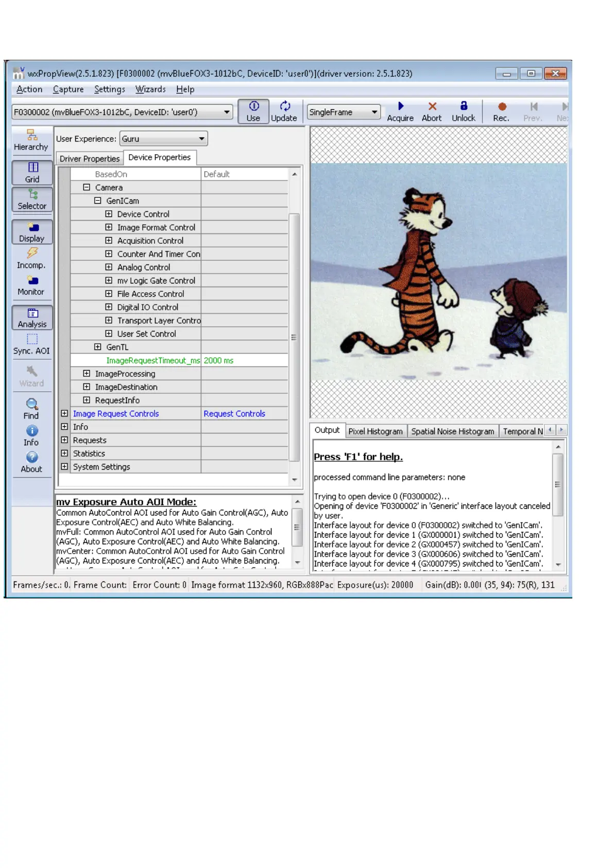Switch to the cut-off Temporal N tab
This screenshot has height=868, width=613.
tap(522, 431)
